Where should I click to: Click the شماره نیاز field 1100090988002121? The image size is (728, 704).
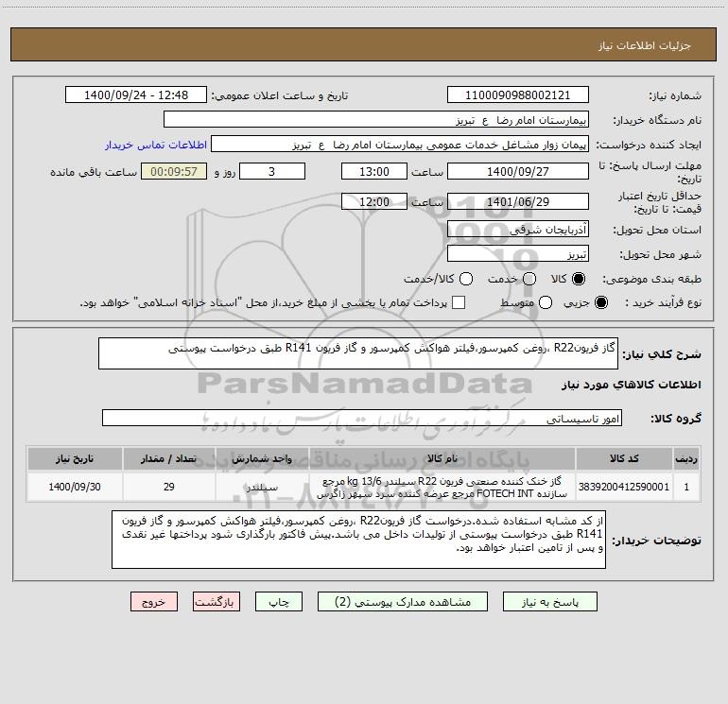(518, 95)
